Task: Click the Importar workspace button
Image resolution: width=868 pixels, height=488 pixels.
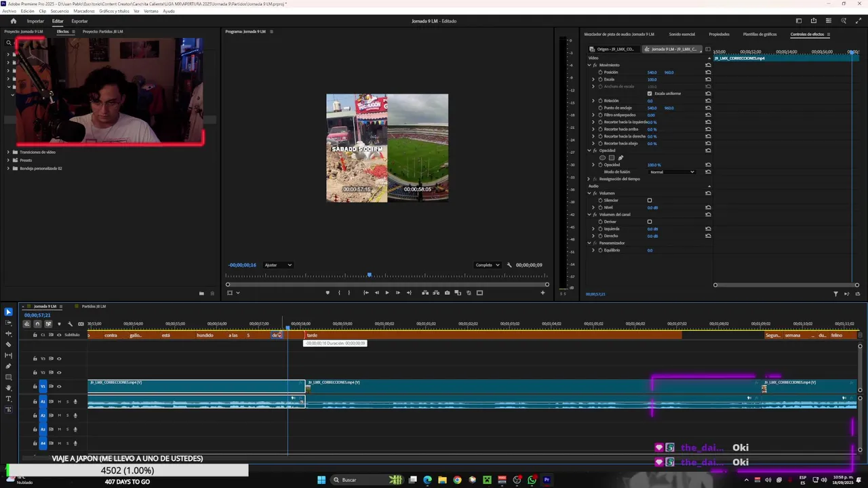Action: click(x=35, y=21)
